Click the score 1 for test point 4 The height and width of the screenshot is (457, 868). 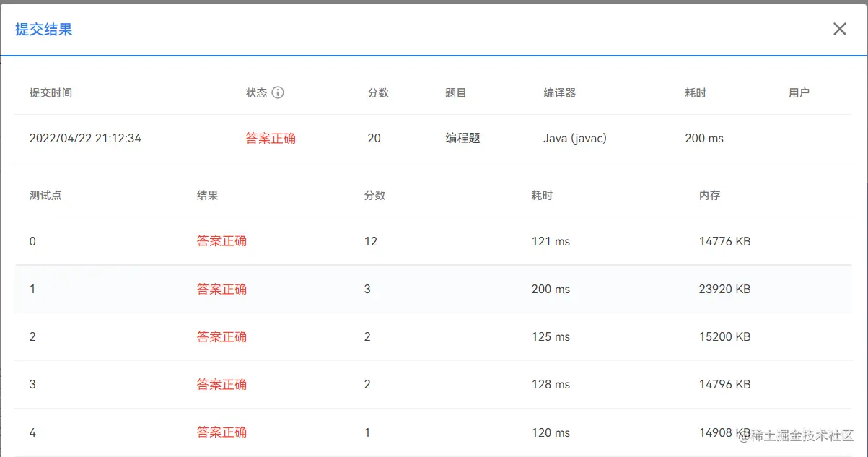click(x=367, y=432)
